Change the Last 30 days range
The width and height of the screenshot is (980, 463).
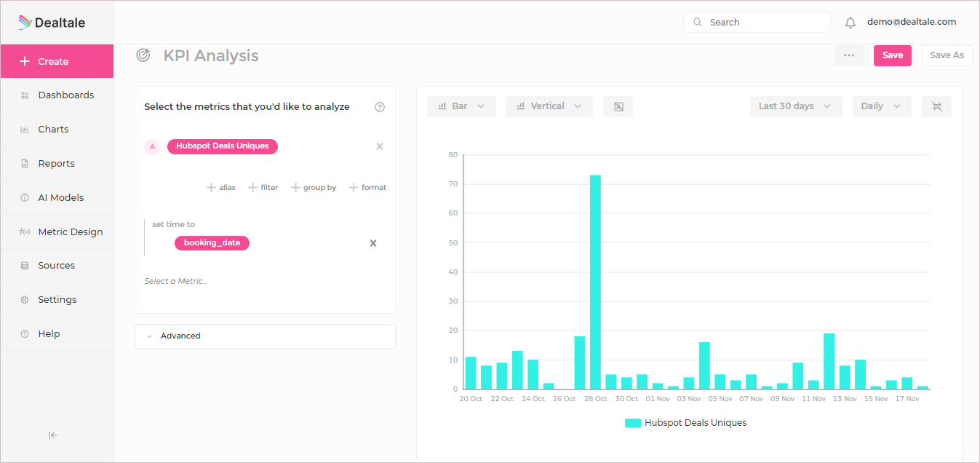coord(796,106)
